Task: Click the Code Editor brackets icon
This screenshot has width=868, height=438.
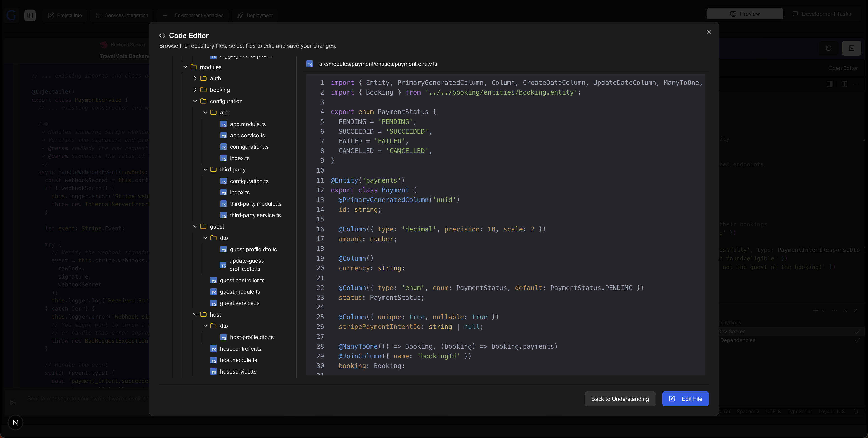Action: click(x=163, y=35)
